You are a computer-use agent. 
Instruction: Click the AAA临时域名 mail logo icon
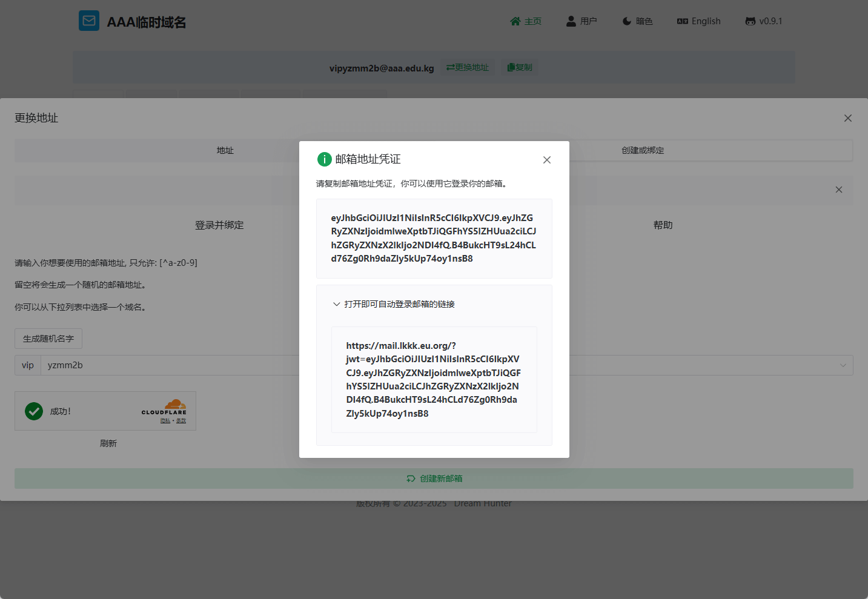coord(89,21)
